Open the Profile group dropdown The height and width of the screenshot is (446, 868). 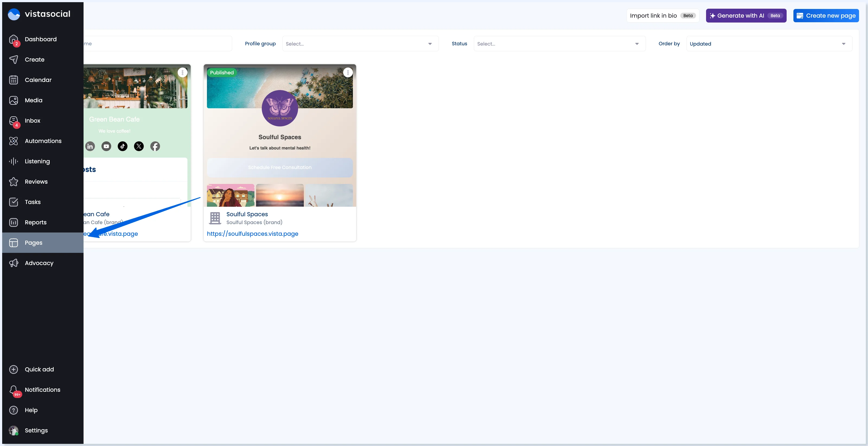point(360,44)
